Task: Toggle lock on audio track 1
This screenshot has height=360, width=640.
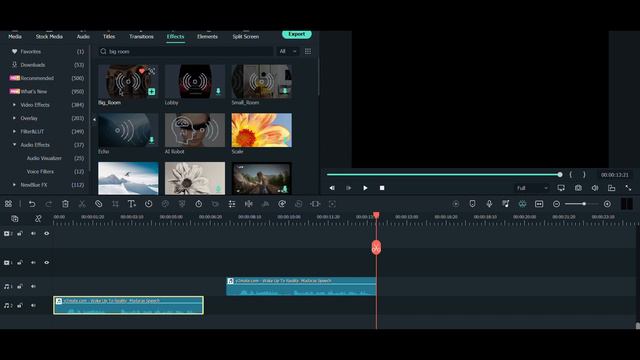Action: pos(20,287)
